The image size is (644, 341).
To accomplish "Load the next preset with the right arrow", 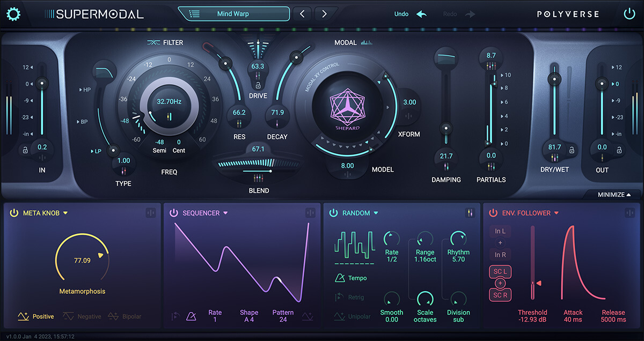I will point(325,13).
